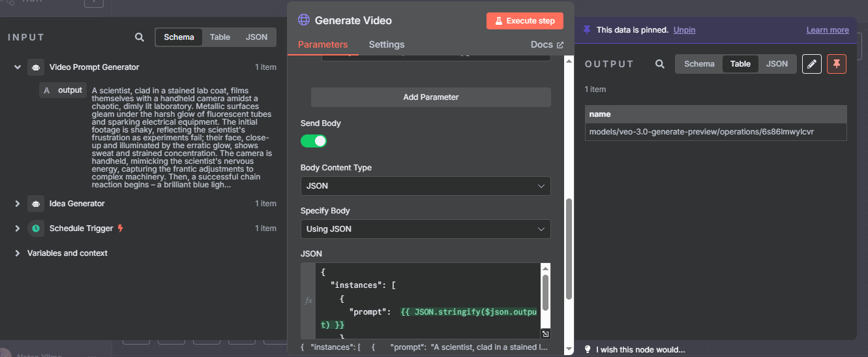Open the Specify Body dropdown

(x=426, y=229)
